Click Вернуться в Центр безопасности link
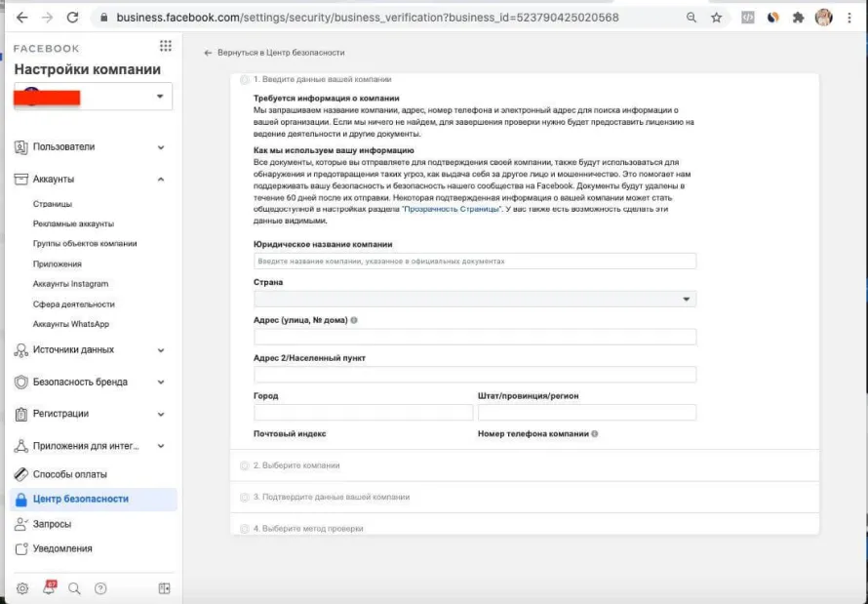Screen dimensions: 868x604 [275, 53]
